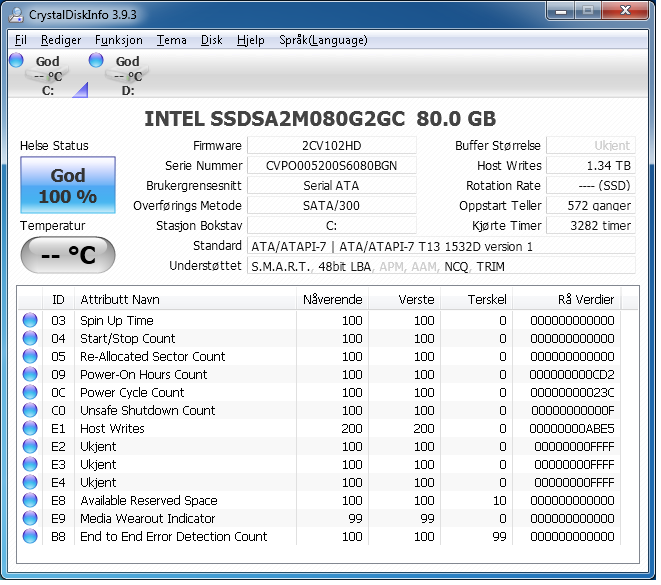661x585 pixels.
Task: Open the Disk menu
Action: pos(211,40)
